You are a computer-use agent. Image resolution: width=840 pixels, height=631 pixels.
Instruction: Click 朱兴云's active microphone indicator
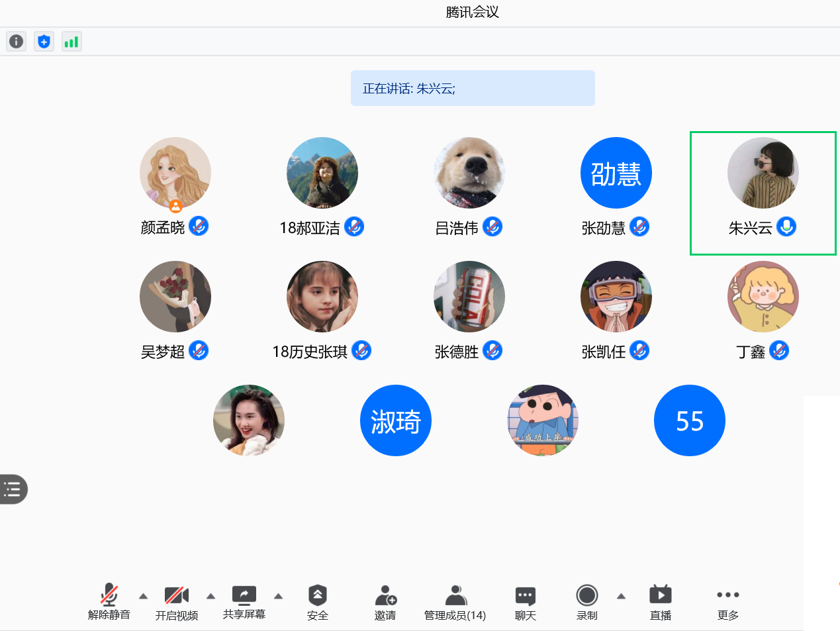point(786,227)
